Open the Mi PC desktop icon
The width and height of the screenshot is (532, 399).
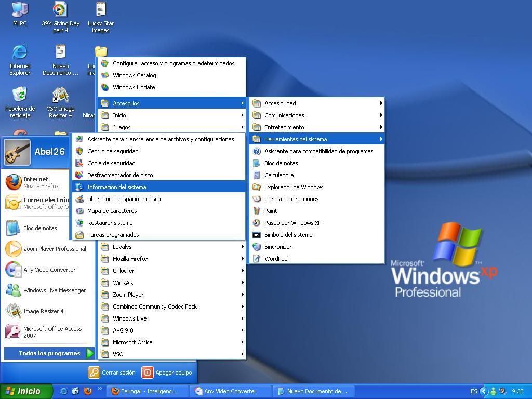(20, 14)
